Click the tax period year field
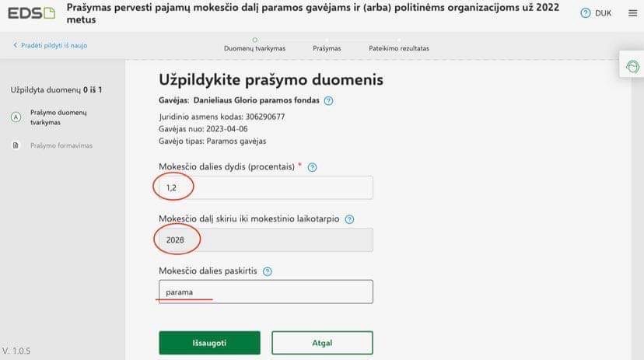This screenshot has height=360, width=644. point(265,239)
